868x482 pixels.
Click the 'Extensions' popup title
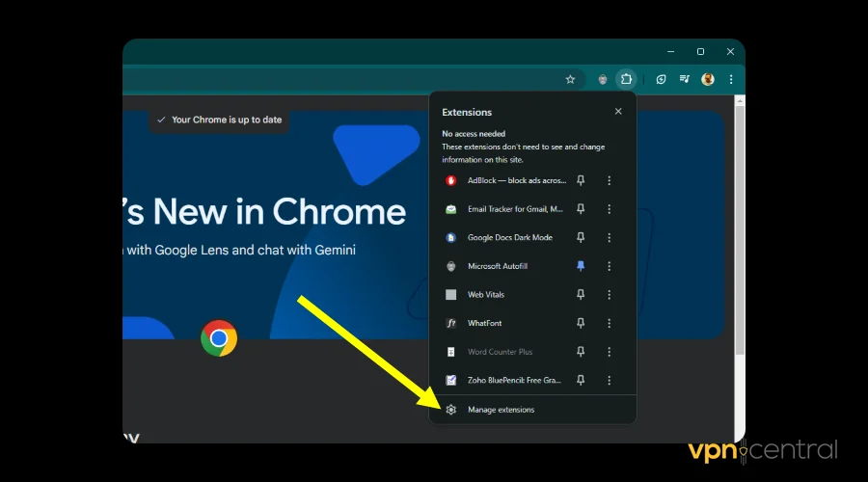467,112
